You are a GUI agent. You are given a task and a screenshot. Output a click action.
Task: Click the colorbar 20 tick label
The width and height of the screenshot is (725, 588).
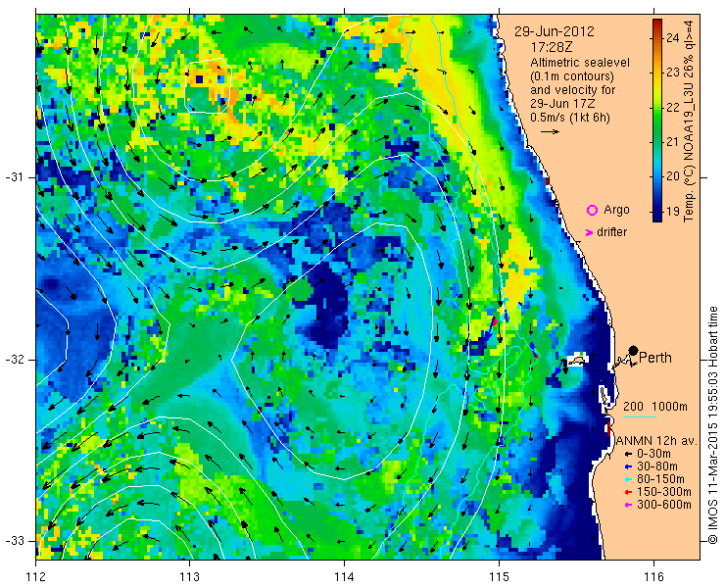(x=672, y=176)
